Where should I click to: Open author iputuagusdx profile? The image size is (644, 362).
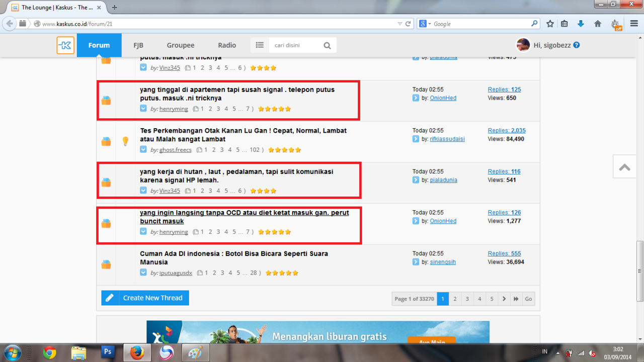pos(176,273)
